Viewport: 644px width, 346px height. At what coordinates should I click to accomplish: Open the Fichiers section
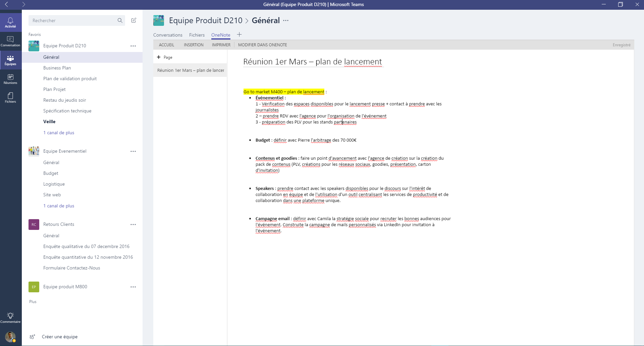click(10, 98)
